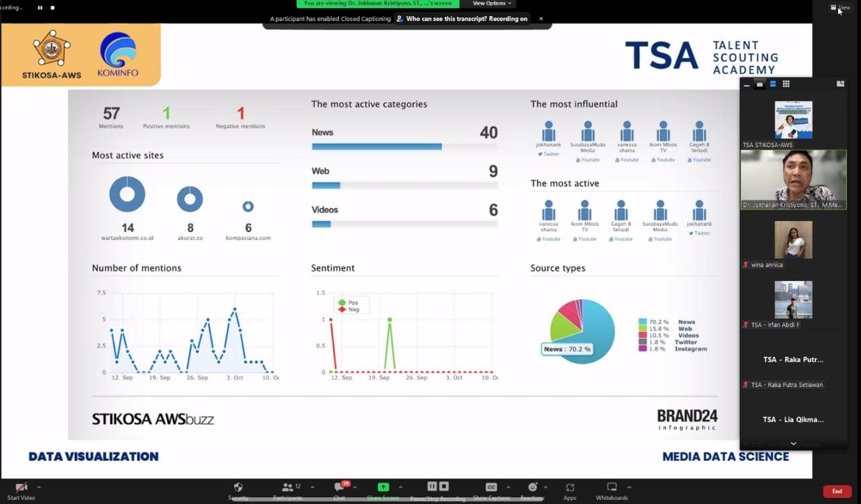Open the Participants list
The width and height of the screenshot is (861, 504).
pyautogui.click(x=288, y=487)
